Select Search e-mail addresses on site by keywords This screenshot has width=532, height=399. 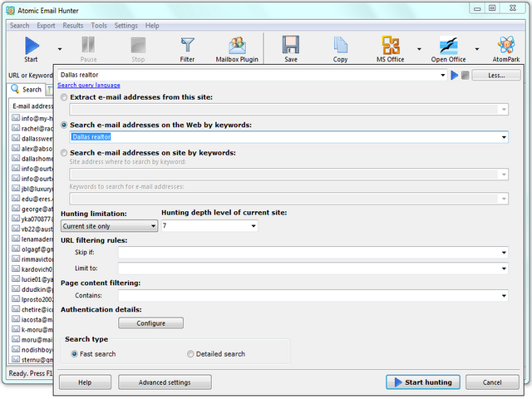point(65,153)
